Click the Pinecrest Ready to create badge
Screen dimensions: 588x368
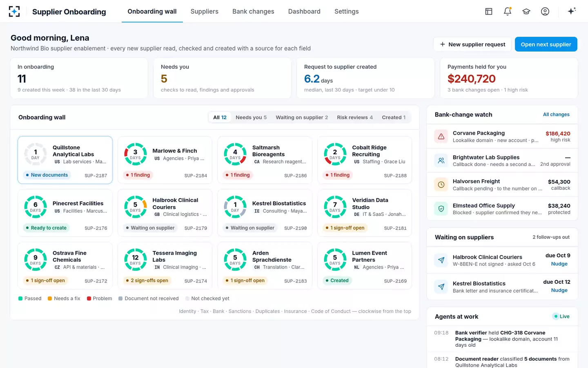(46, 228)
